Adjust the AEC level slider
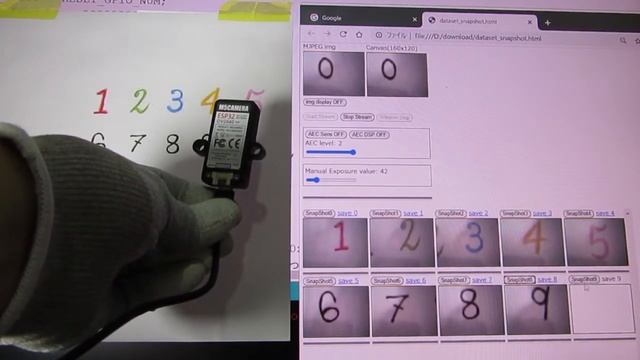Image resolution: width=640 pixels, height=360 pixels. pos(331,152)
